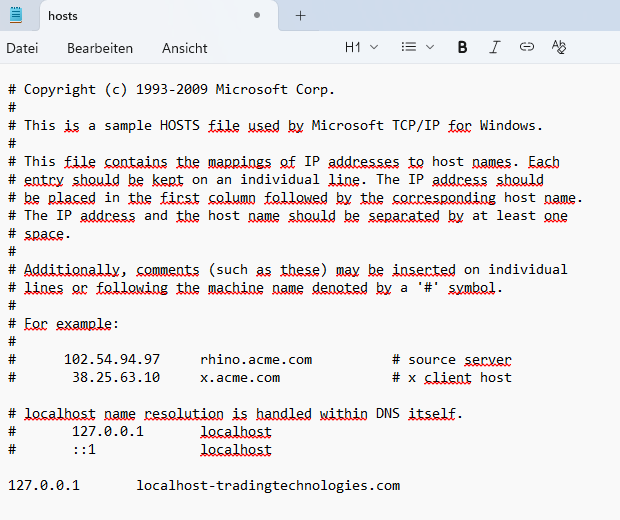Click the unsaved-changes dot on the hosts tab
Viewport: 620px width, 520px height.
click(257, 16)
